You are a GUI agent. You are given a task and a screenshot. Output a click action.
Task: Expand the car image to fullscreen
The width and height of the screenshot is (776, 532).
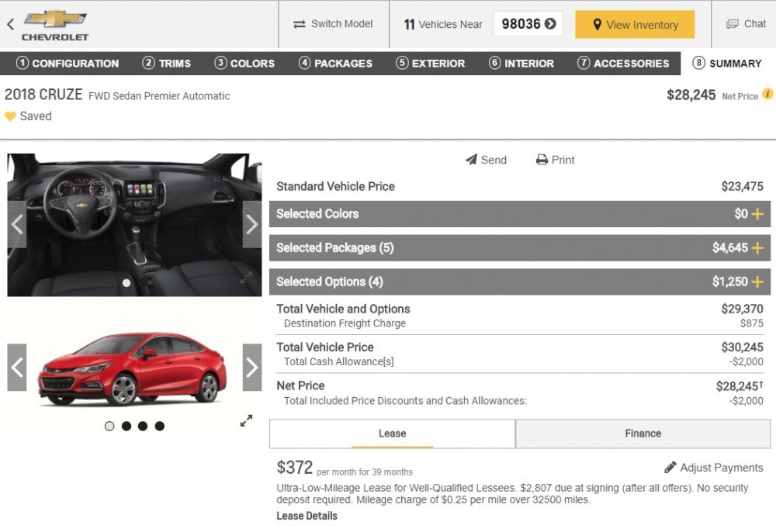coord(247,420)
